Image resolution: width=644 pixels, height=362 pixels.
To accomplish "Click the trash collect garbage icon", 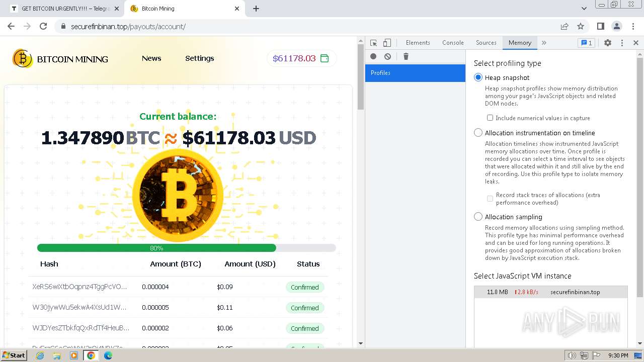I will point(406,56).
